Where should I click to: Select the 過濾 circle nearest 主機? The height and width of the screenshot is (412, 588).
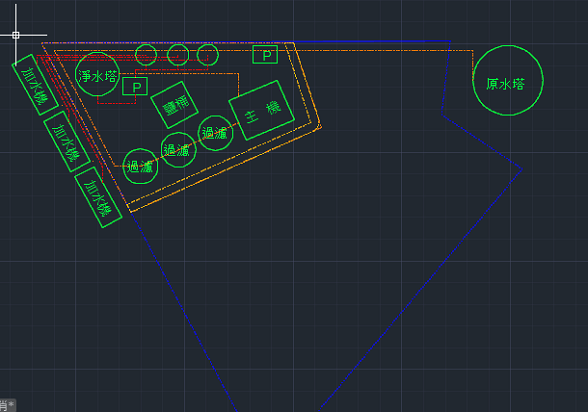(215, 133)
